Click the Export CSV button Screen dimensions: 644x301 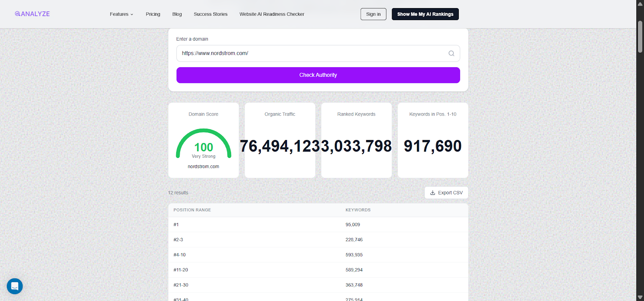[x=446, y=193]
